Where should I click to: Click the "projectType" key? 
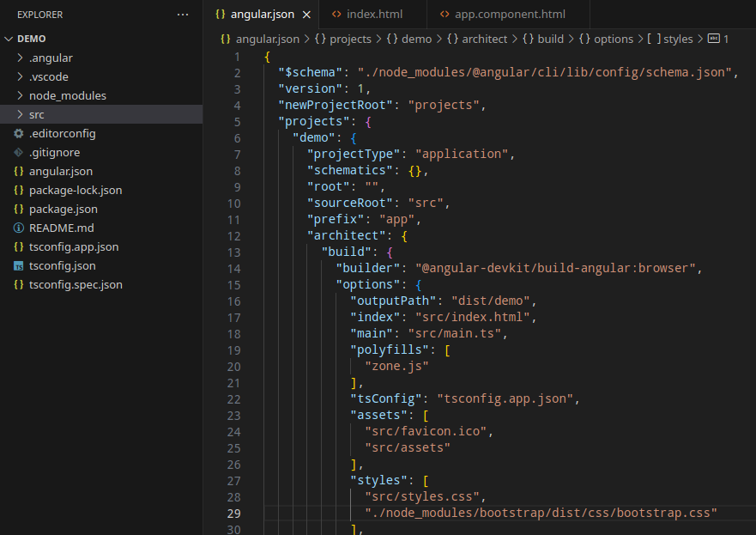pos(354,154)
